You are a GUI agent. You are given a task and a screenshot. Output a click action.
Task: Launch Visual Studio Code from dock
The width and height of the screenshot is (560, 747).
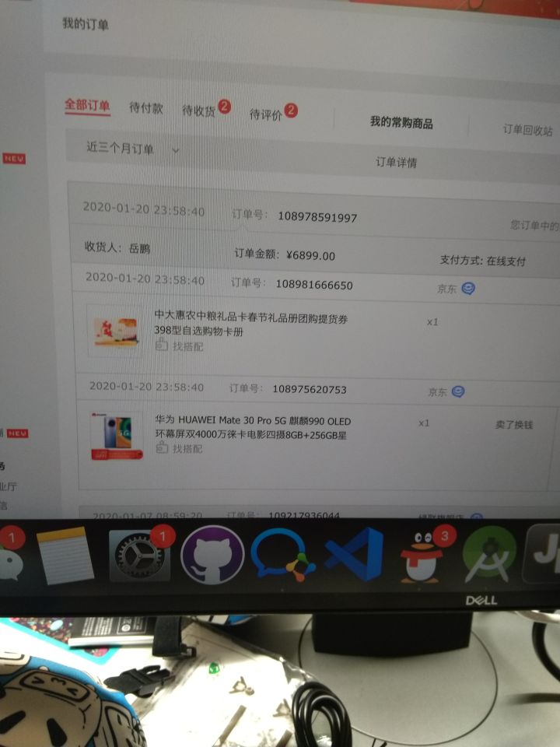[x=355, y=554]
